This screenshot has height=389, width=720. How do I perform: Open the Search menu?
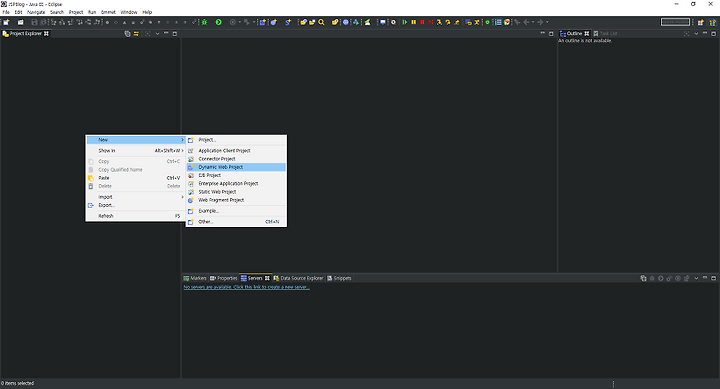[x=57, y=12]
